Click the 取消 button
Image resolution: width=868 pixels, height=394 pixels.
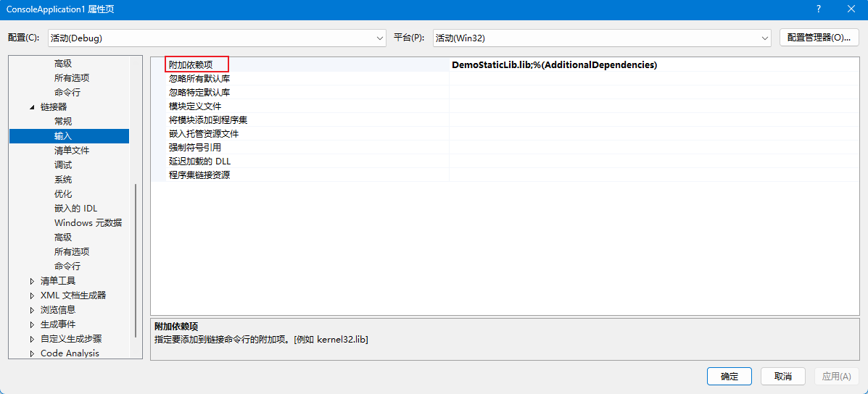point(782,377)
